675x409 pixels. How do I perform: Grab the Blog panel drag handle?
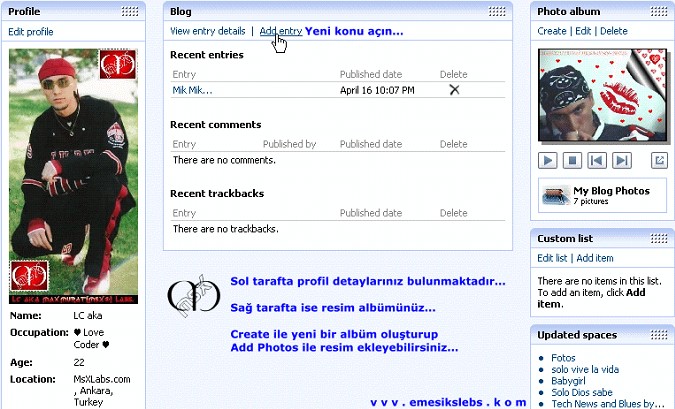pos(497,12)
